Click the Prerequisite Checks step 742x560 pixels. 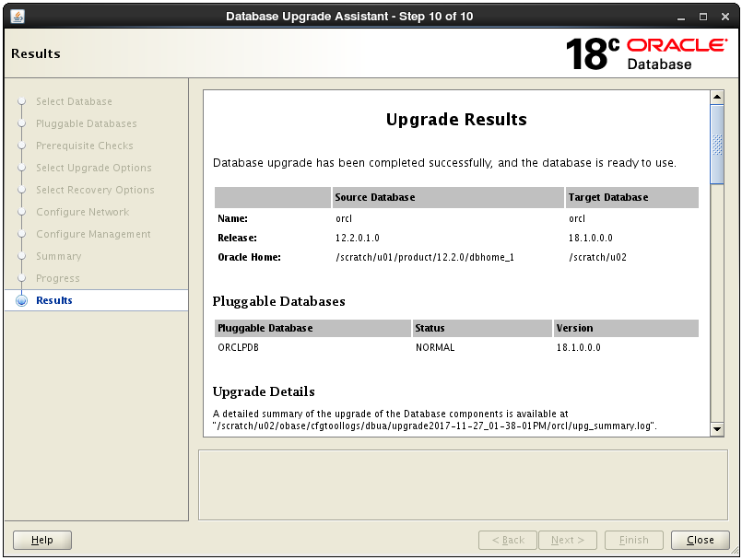pos(85,146)
